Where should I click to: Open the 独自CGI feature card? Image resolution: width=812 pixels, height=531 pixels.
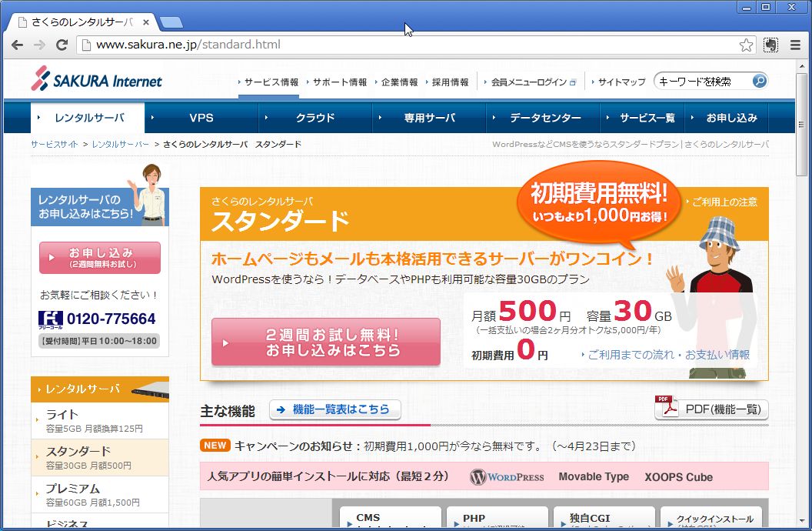[604, 517]
